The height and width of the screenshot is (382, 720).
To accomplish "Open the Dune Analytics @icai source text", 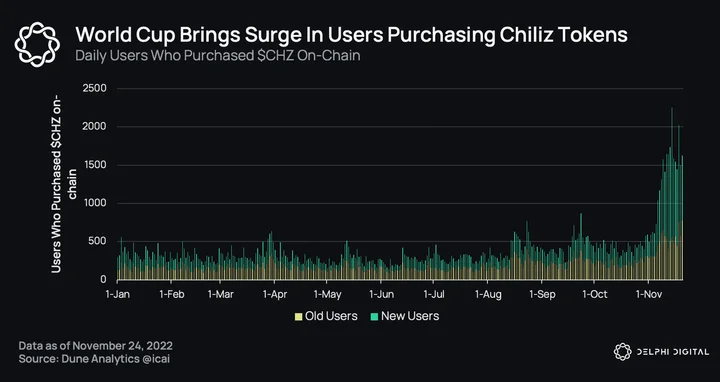I will (x=94, y=359).
